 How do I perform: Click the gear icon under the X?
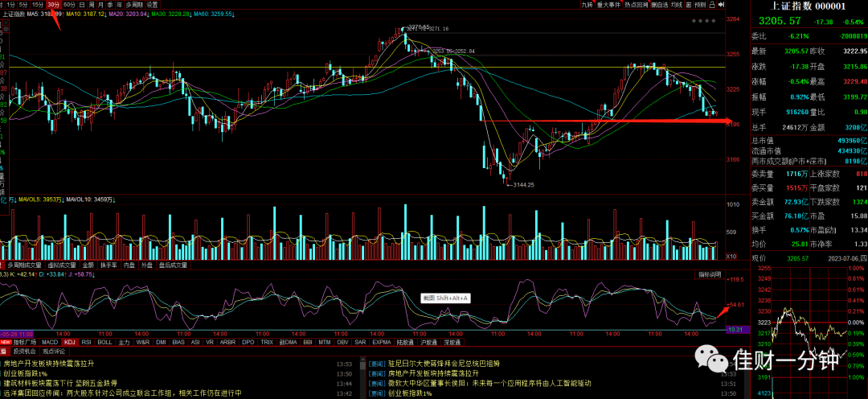pos(6,29)
